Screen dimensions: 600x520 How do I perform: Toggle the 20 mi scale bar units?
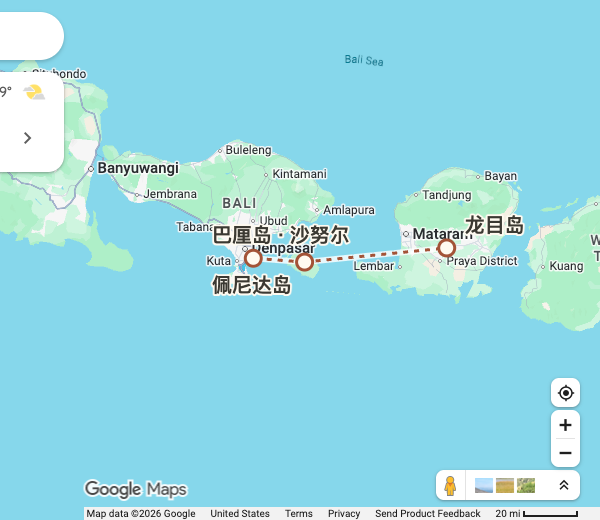tap(536, 513)
